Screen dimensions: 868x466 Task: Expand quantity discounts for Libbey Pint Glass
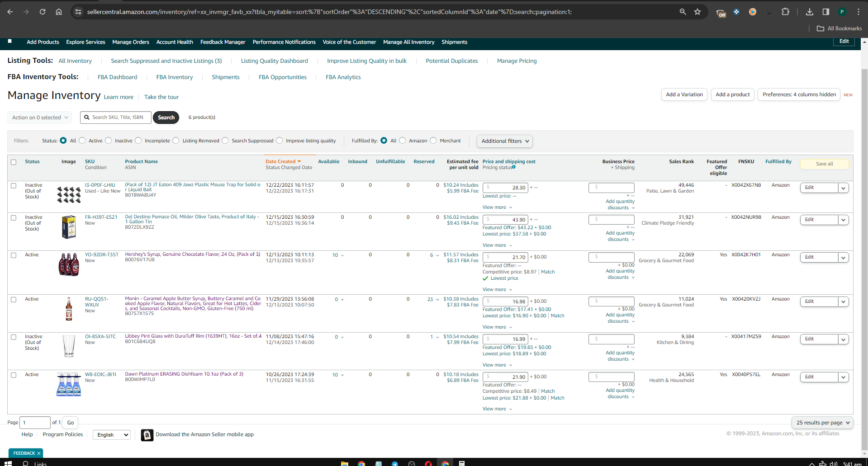[x=620, y=356]
